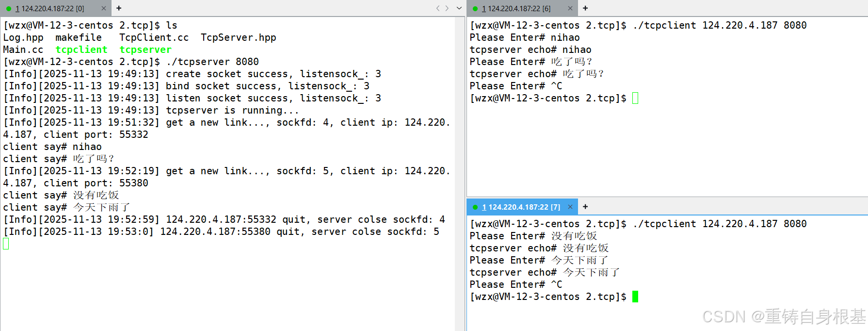
Task: Click the 'bind socket success' log line
Action: 186,86
